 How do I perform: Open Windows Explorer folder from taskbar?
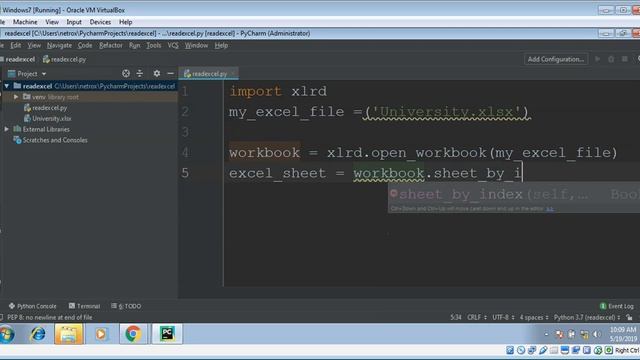[69, 334]
